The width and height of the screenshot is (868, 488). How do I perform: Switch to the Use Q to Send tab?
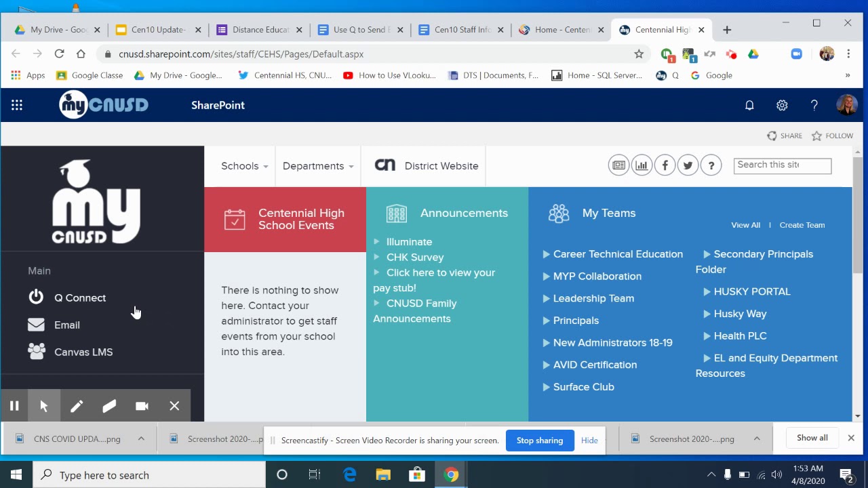[361, 30]
